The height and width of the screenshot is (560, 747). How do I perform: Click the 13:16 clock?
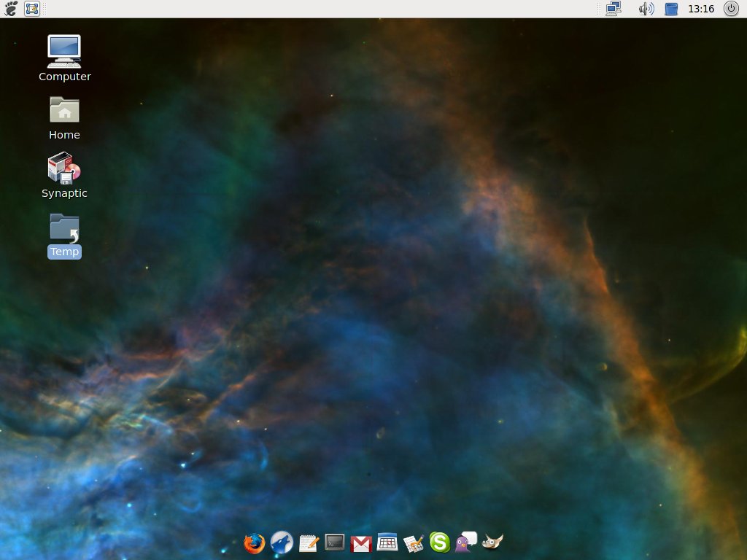click(701, 9)
